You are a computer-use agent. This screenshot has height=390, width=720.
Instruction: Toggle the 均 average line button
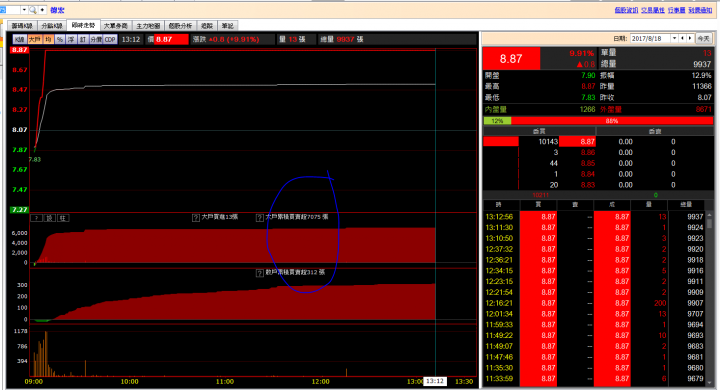pyautogui.click(x=48, y=40)
